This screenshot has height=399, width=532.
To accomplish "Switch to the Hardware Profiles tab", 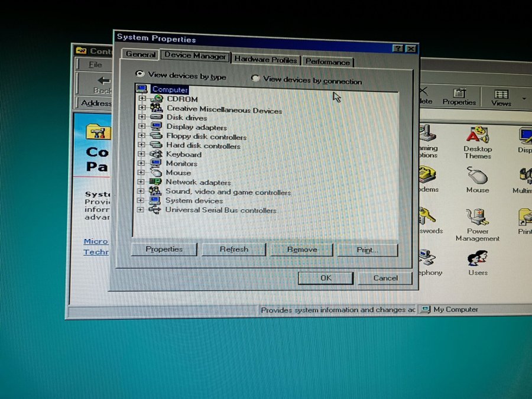I will [x=265, y=60].
